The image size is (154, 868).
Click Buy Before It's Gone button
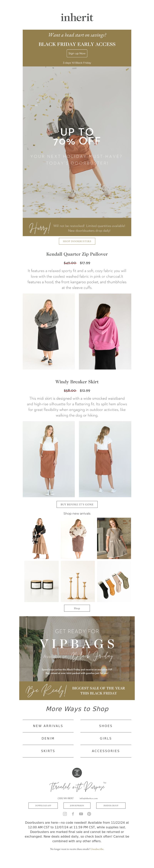77,504
